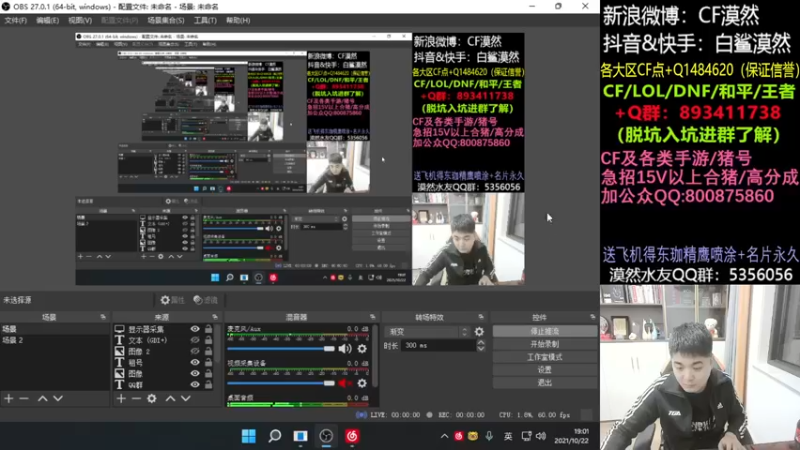The height and width of the screenshot is (450, 800).
Task: Open 工具(T) menu
Action: tap(205, 20)
